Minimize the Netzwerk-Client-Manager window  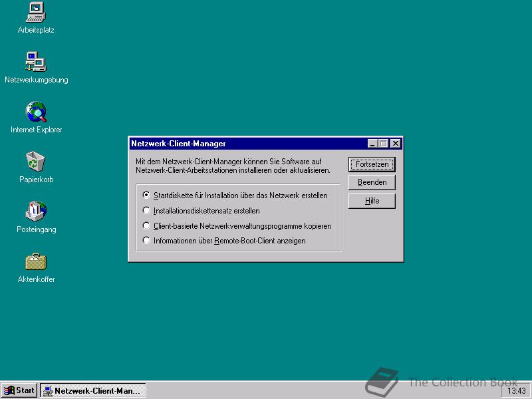(373, 144)
